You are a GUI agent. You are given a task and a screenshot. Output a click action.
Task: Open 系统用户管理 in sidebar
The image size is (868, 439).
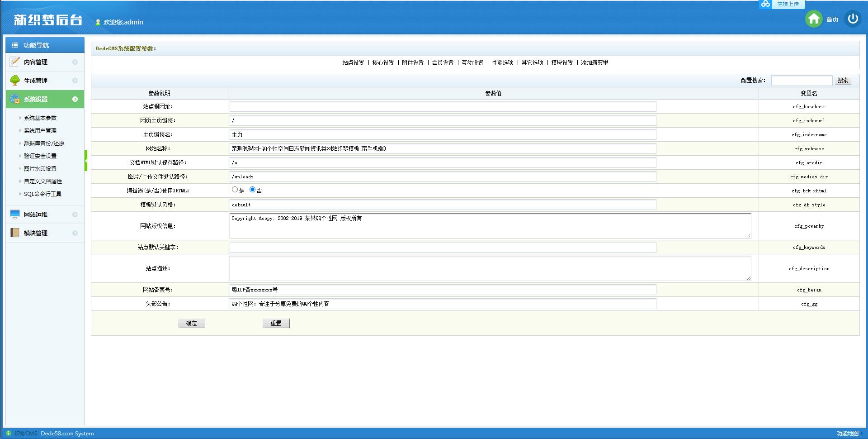[x=40, y=130]
